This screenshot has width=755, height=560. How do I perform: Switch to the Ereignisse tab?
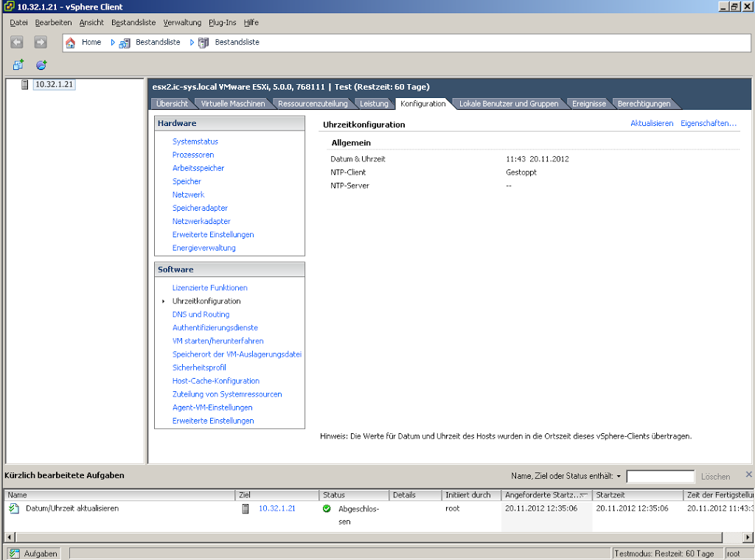point(588,104)
